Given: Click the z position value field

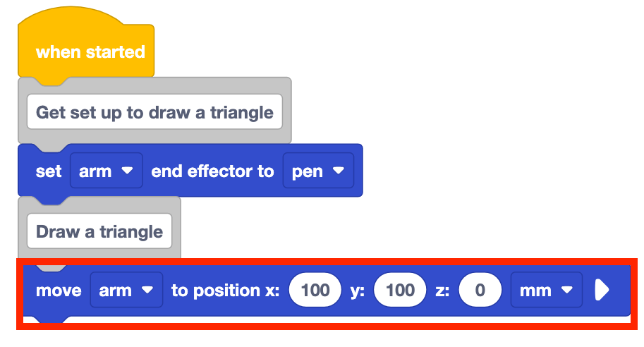Looking at the screenshot, I should point(480,291).
